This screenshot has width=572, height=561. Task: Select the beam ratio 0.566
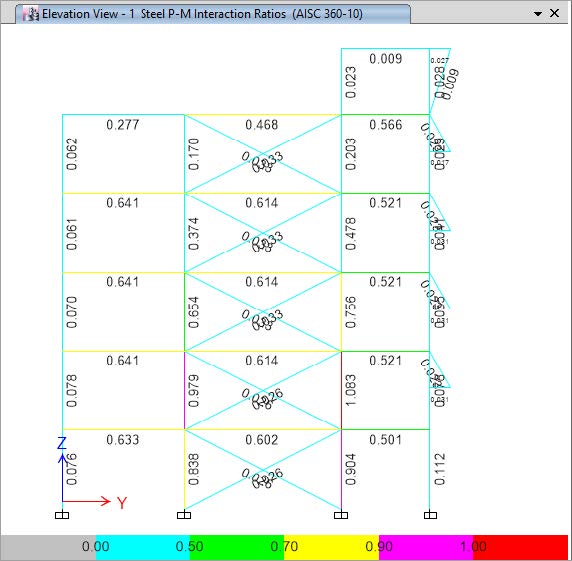pyautogui.click(x=386, y=125)
